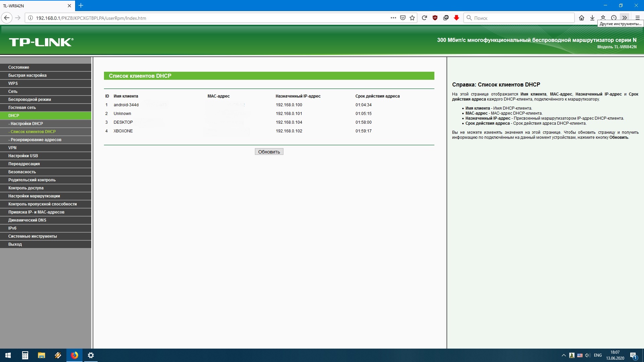Open Контроль доступа panel
Screen dimensions: 644x362
tap(25, 188)
